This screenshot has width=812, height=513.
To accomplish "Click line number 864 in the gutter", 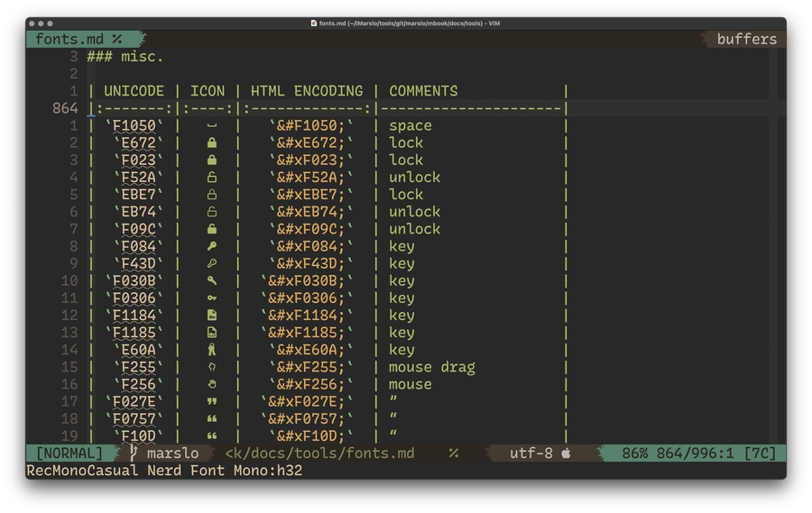I will click(65, 108).
